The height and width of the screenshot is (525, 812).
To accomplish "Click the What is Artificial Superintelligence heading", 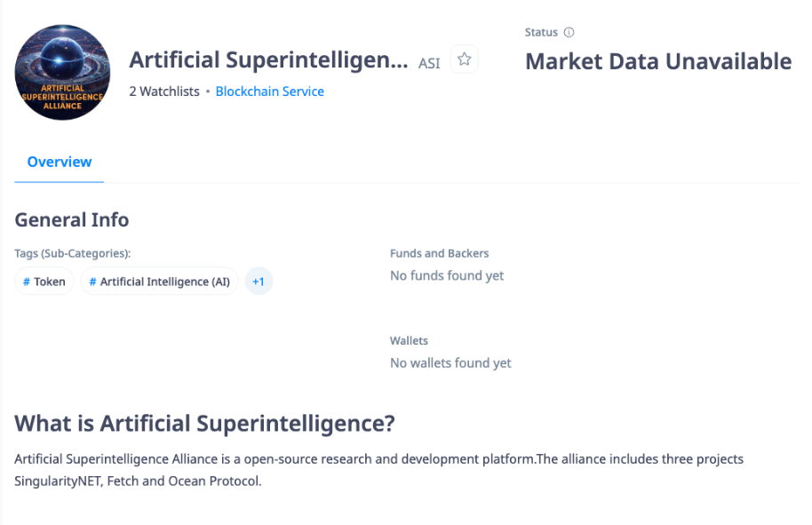I will [x=204, y=424].
